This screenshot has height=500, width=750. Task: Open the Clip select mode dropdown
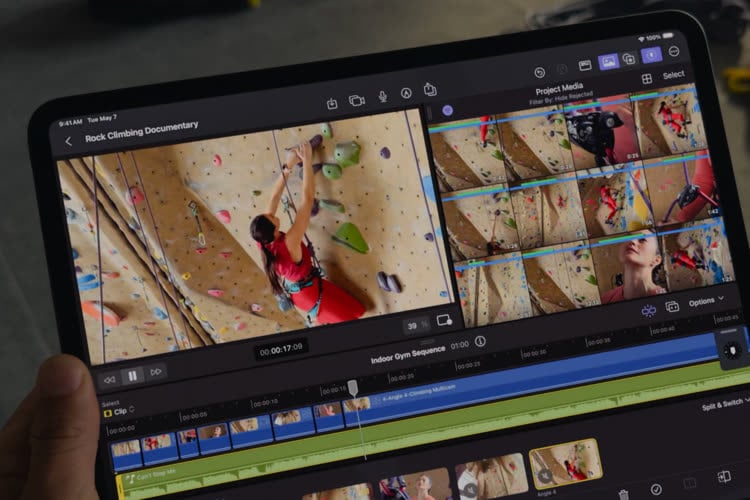point(120,411)
